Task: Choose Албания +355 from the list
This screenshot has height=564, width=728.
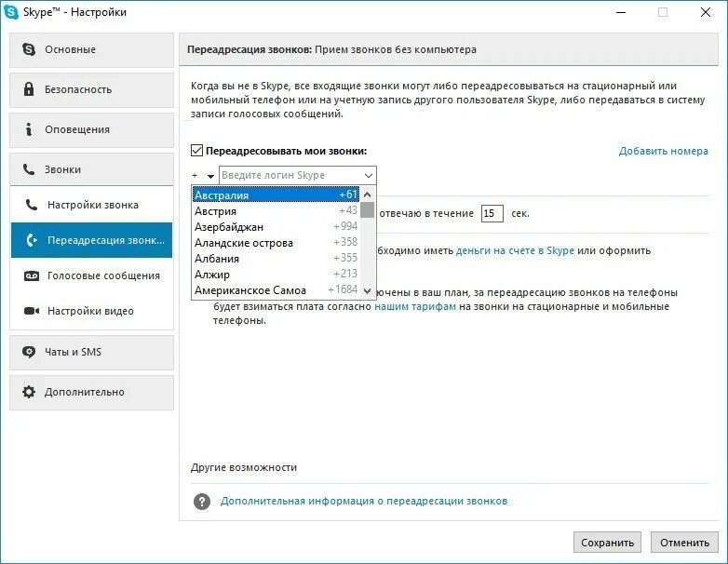Action: coord(276,258)
